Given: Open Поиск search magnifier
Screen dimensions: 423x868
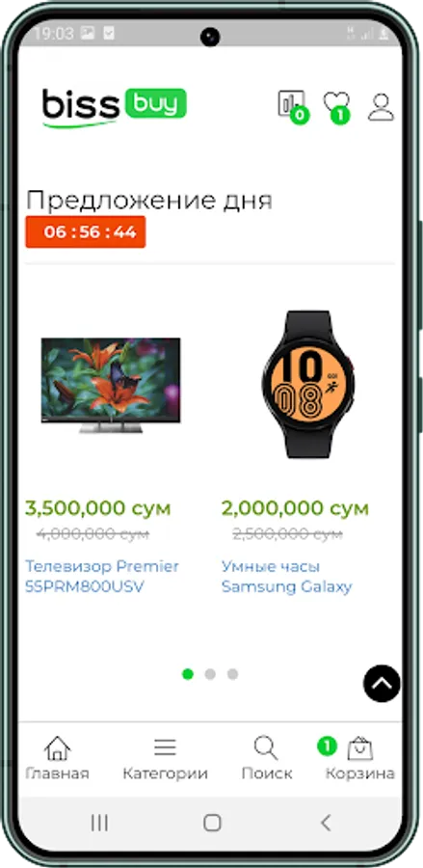Looking at the screenshot, I should (x=267, y=758).
